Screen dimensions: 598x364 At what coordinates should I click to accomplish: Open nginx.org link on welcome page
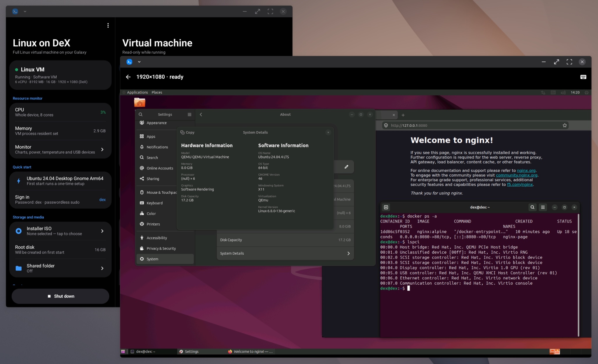coord(526,170)
